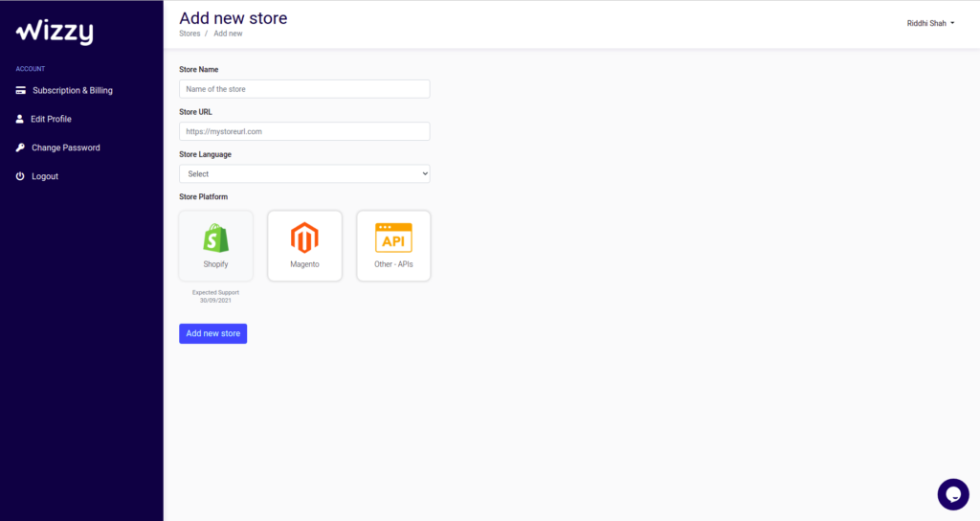Screen dimensions: 980x521
Task: Open Subscription & Billing menu item
Action: coord(73,91)
